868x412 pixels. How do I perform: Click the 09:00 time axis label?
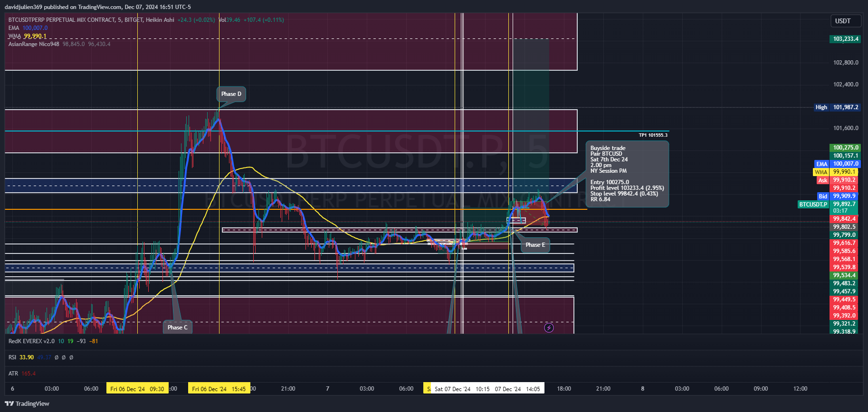761,389
